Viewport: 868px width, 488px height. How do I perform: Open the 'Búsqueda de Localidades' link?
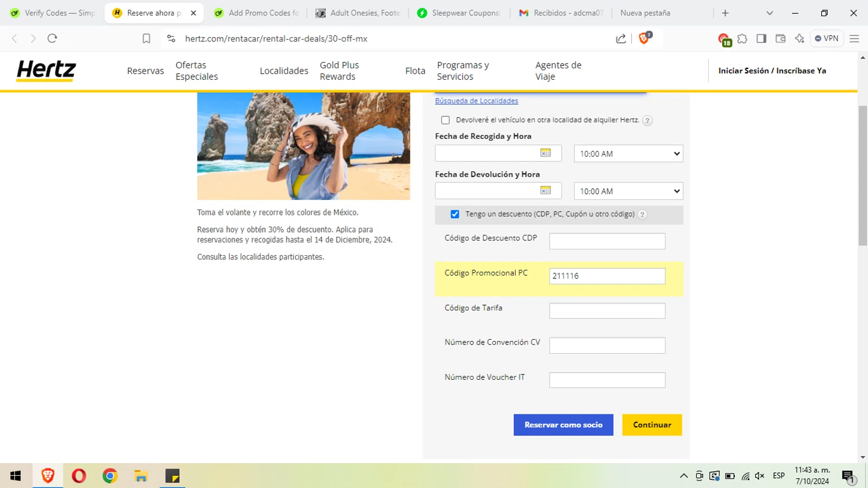(x=477, y=101)
